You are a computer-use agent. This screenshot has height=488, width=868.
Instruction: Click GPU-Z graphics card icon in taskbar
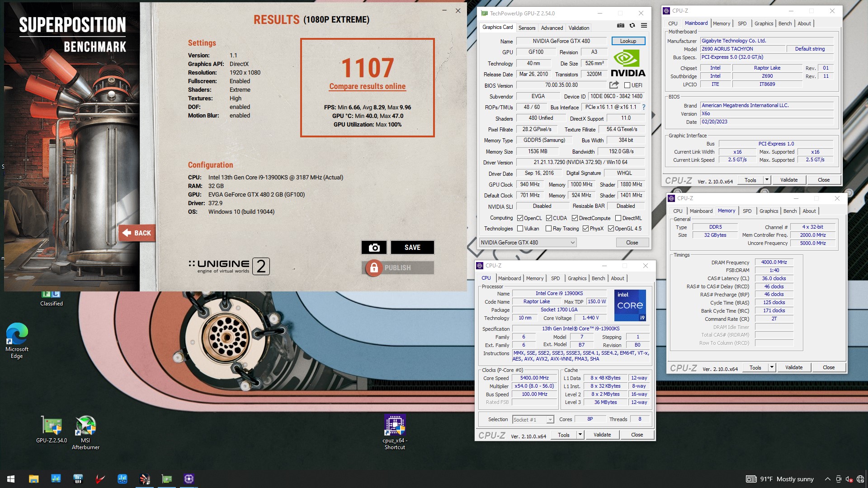click(x=167, y=479)
